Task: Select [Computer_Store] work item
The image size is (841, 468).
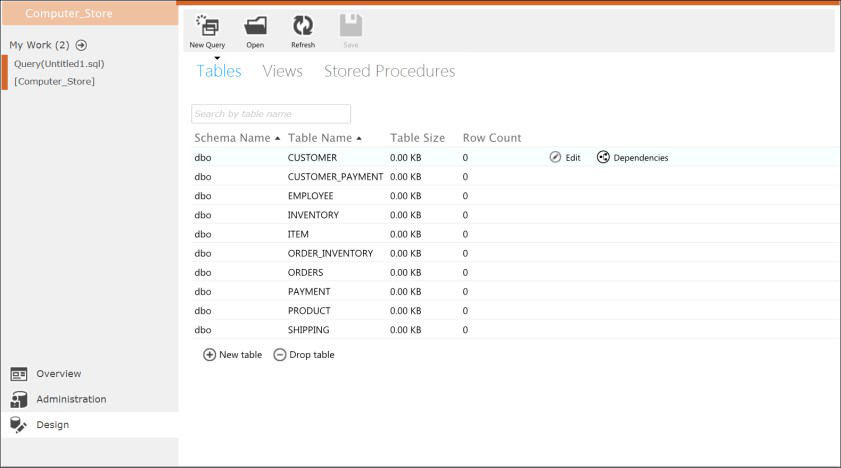Action: click(54, 81)
